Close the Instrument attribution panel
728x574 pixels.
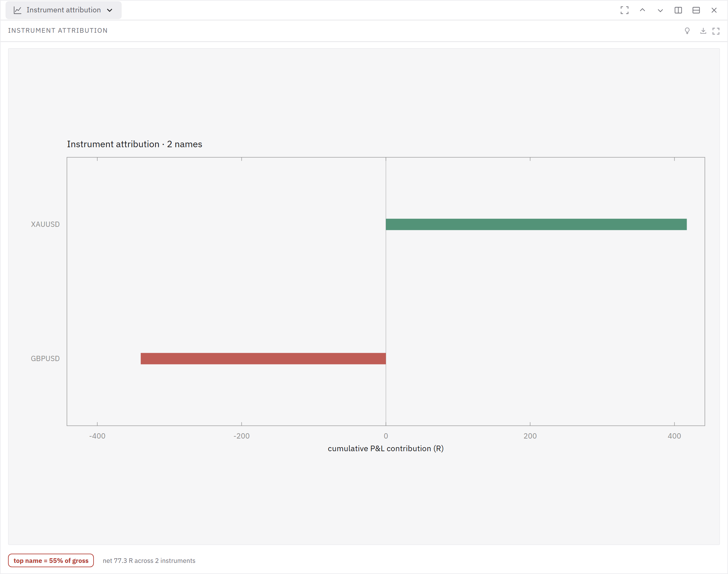pyautogui.click(x=714, y=10)
